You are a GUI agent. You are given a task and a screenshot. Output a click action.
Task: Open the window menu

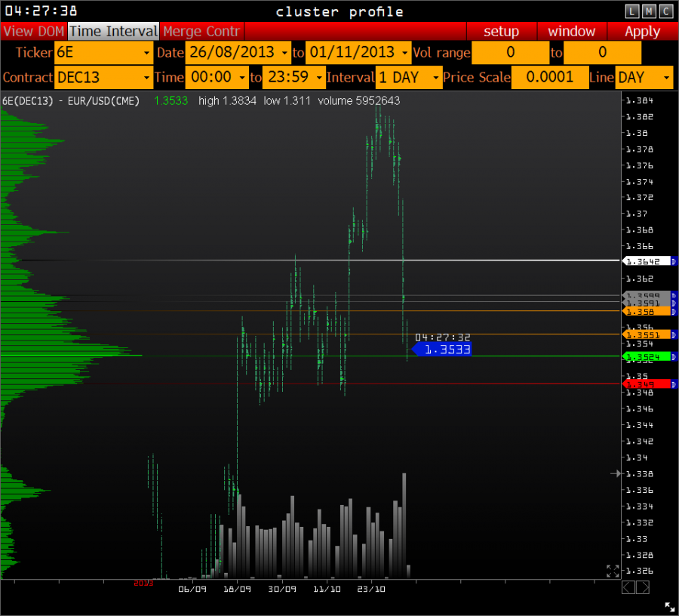[x=571, y=31]
